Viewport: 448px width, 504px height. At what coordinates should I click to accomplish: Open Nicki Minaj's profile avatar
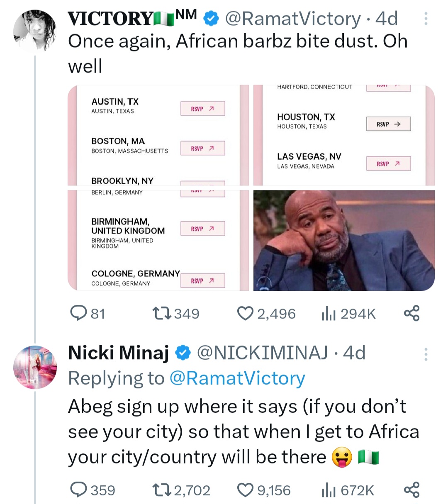pos(34,366)
